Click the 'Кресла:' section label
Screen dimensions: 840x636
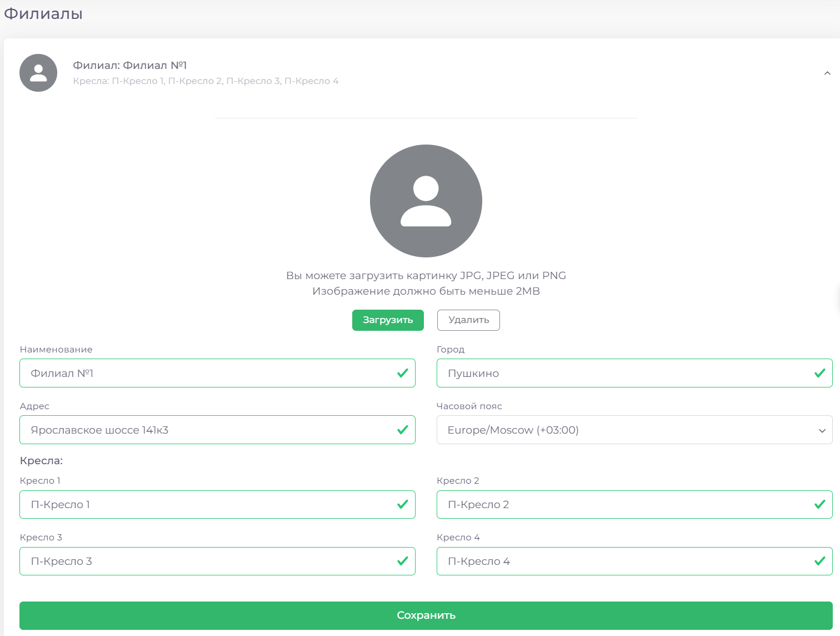pos(41,461)
